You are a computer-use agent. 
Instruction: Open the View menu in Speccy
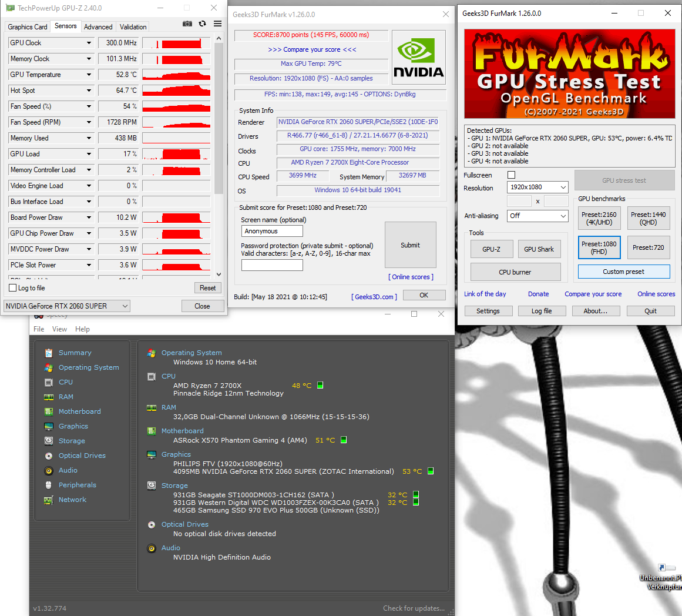click(x=59, y=329)
